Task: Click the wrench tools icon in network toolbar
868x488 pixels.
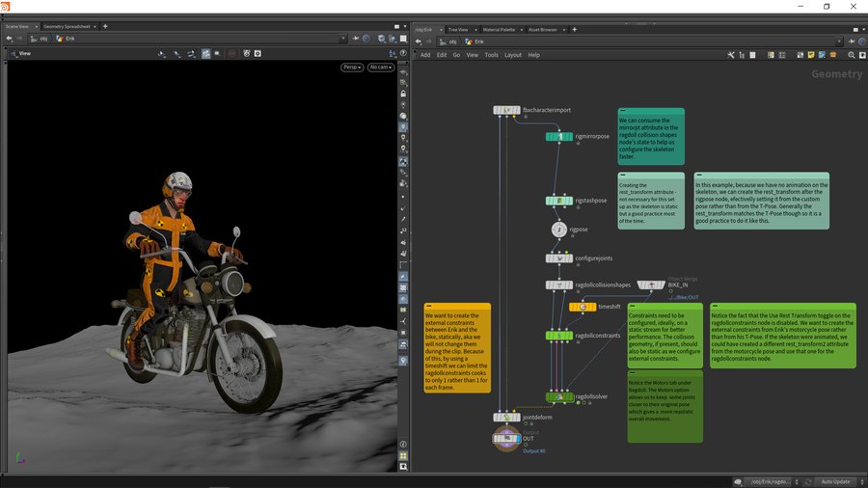Action: (732, 55)
